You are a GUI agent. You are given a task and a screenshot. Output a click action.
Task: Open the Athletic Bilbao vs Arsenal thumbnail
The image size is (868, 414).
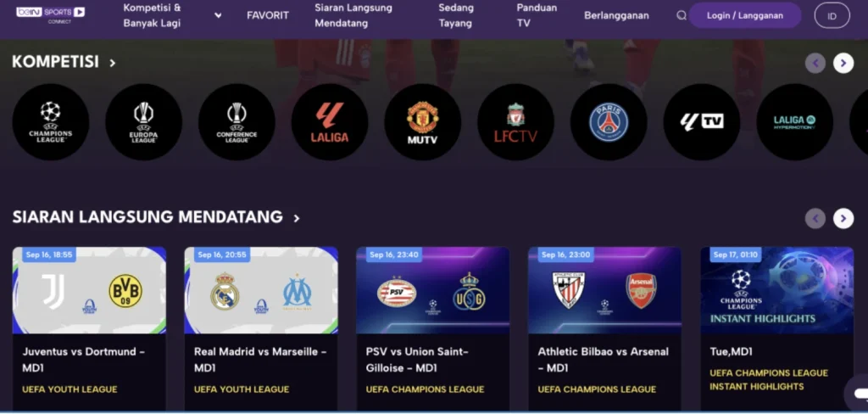pos(604,290)
